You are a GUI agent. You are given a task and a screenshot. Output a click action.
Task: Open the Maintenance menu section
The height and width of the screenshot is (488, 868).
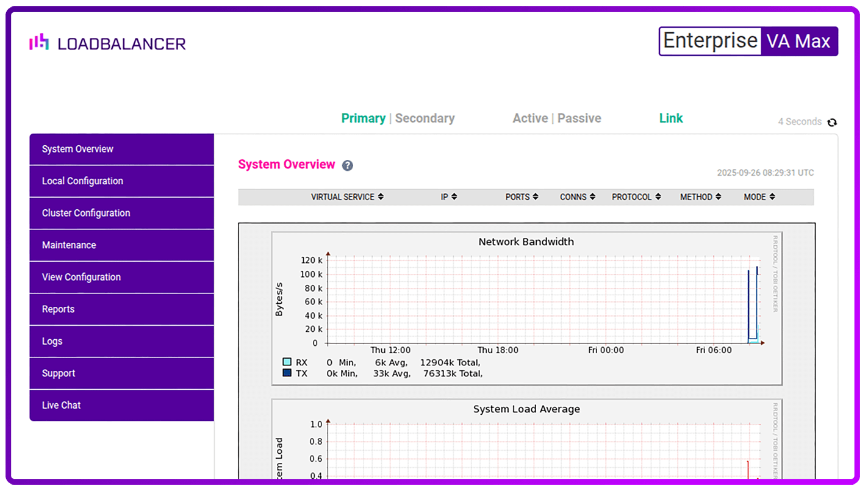69,245
